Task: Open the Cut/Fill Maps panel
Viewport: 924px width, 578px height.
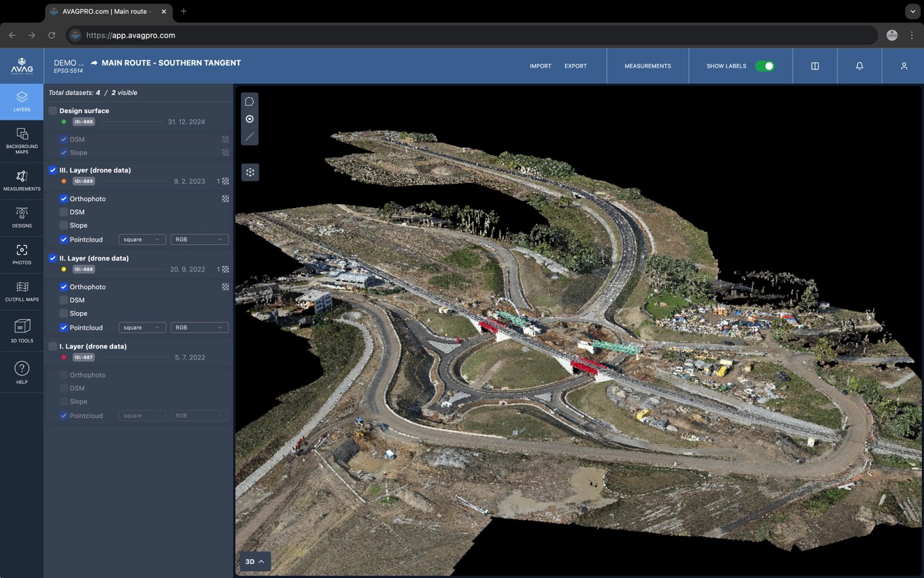Action: point(22,291)
